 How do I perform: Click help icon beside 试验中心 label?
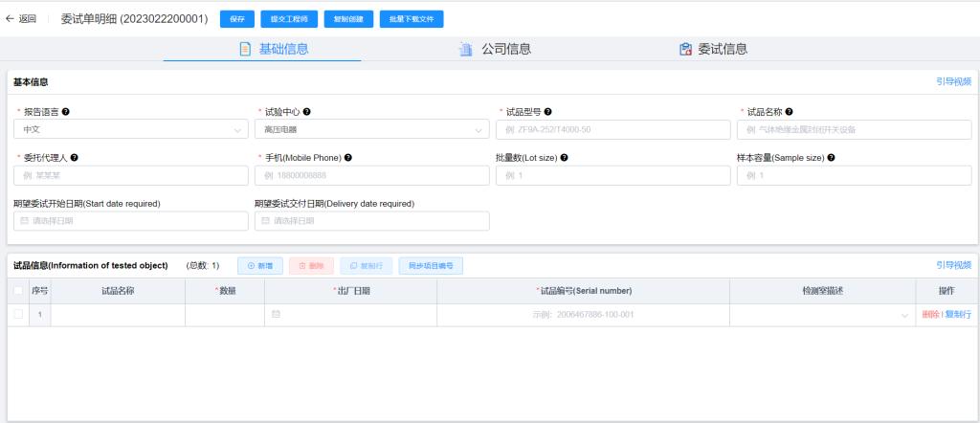(x=307, y=112)
